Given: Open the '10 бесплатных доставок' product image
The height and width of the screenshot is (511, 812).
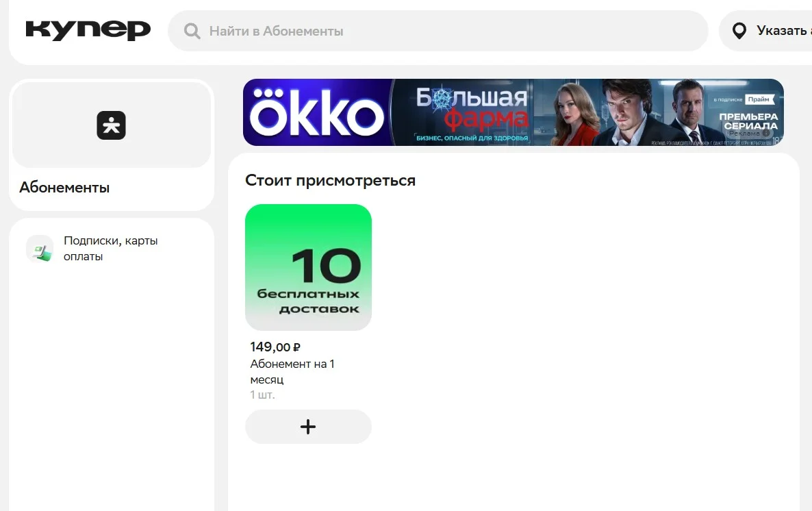Looking at the screenshot, I should (308, 267).
